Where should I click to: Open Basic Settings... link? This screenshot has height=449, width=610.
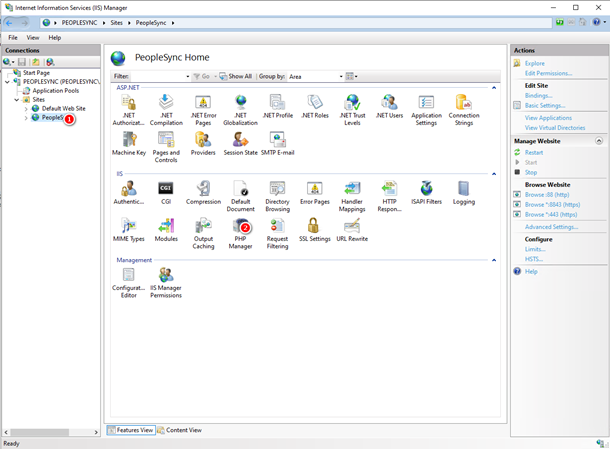point(545,105)
